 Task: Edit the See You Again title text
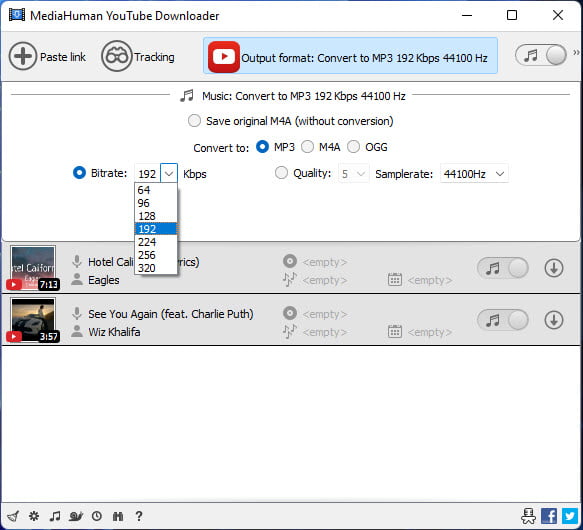point(171,314)
